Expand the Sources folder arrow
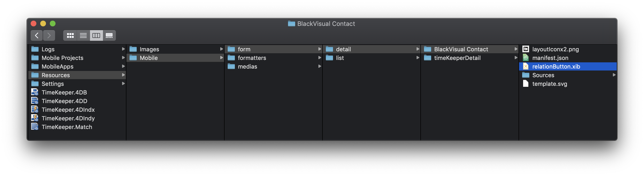This screenshot has width=644, height=176. pyautogui.click(x=614, y=75)
